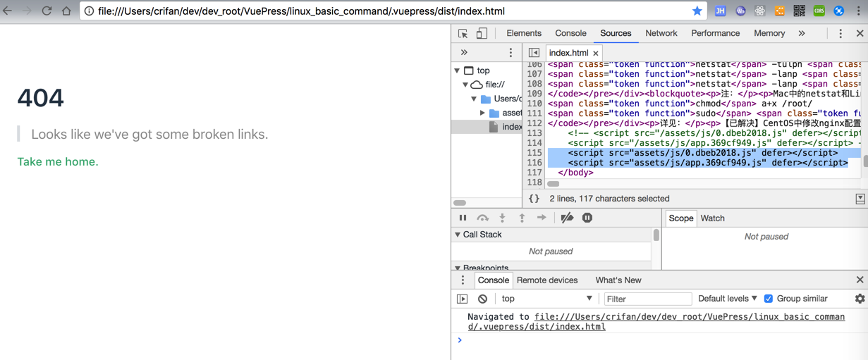Show the console sidebar
The height and width of the screenshot is (360, 868).
click(x=463, y=299)
